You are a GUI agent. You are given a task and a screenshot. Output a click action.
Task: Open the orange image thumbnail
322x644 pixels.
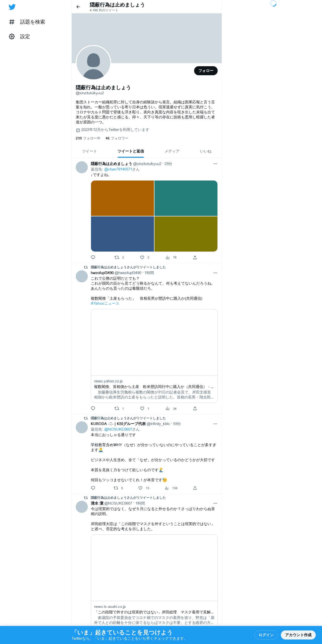[122, 198]
